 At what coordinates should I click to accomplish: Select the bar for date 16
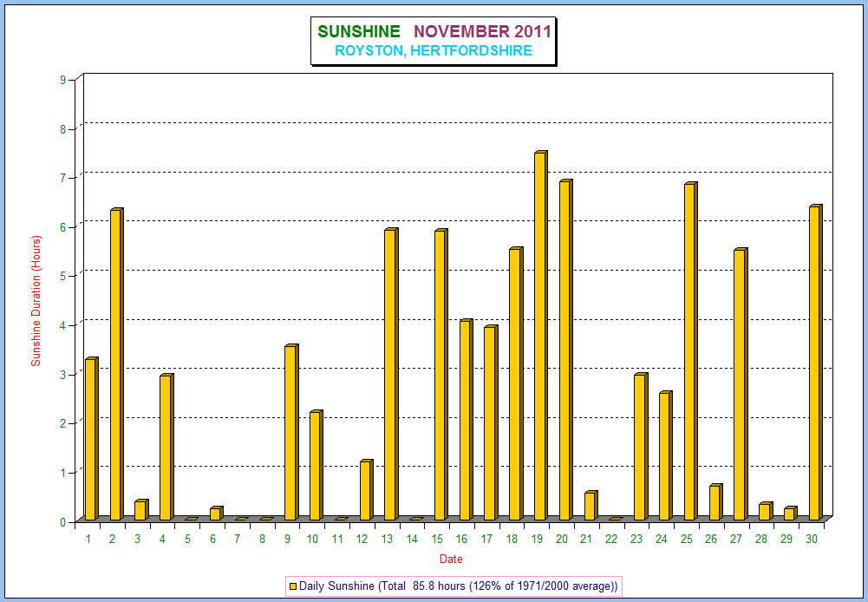click(467, 420)
